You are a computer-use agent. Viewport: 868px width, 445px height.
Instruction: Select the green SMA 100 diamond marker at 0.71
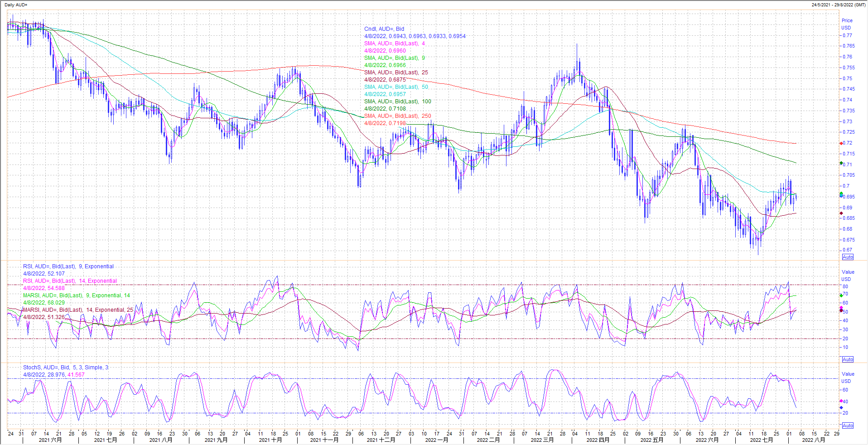841,163
